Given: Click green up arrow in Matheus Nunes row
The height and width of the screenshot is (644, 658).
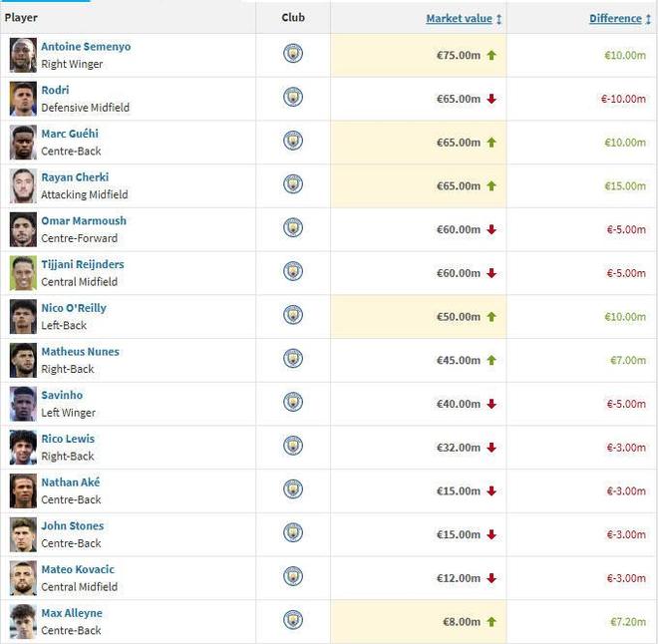Looking at the screenshot, I should (x=492, y=360).
